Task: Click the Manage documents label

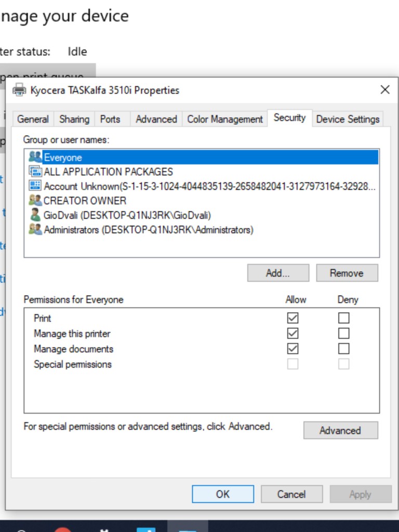Action: (x=73, y=349)
